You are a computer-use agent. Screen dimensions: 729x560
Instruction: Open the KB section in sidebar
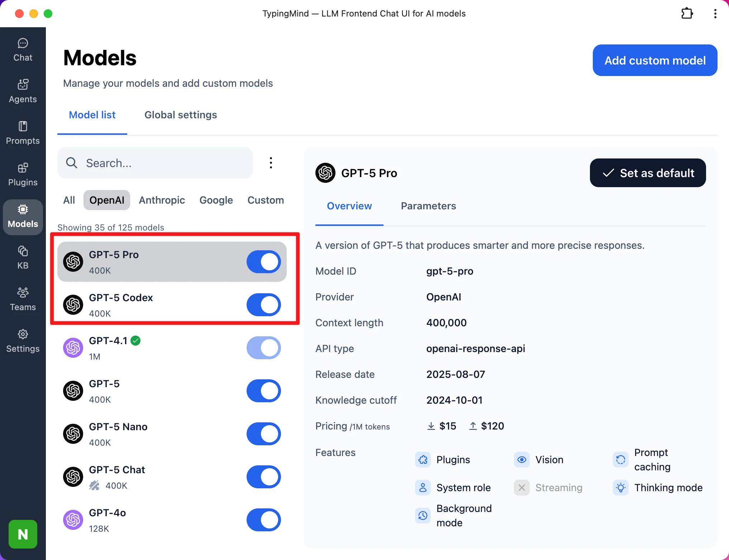[x=23, y=258]
